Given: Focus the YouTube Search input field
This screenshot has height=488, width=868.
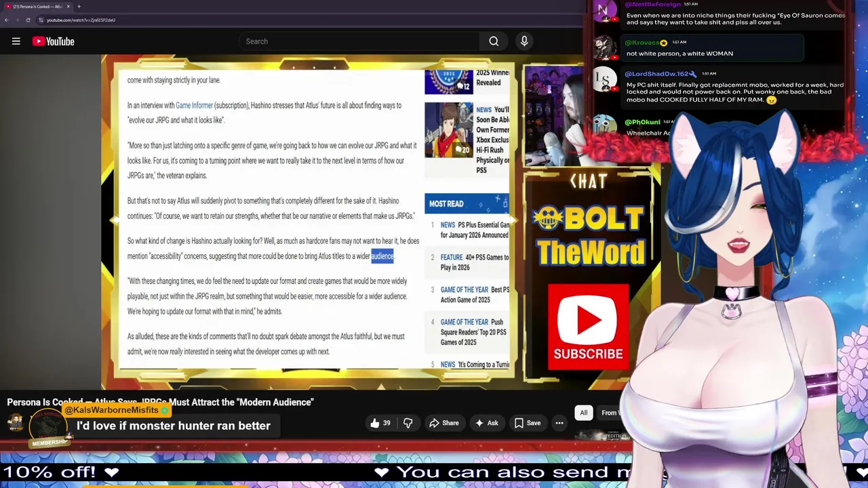Looking at the screenshot, I should point(359,41).
